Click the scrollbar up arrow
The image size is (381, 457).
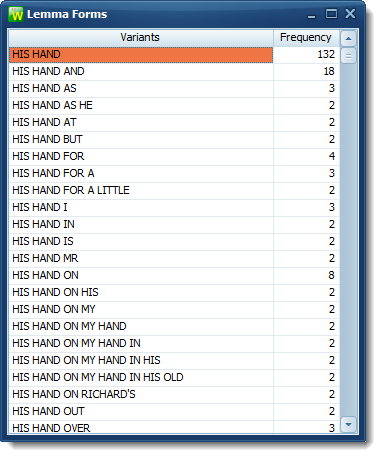(349, 39)
